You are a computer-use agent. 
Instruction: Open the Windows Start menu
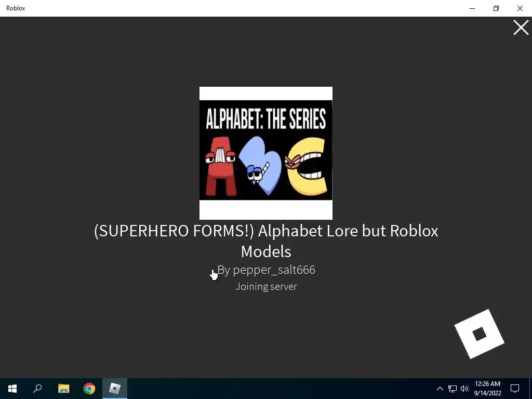tap(12, 389)
